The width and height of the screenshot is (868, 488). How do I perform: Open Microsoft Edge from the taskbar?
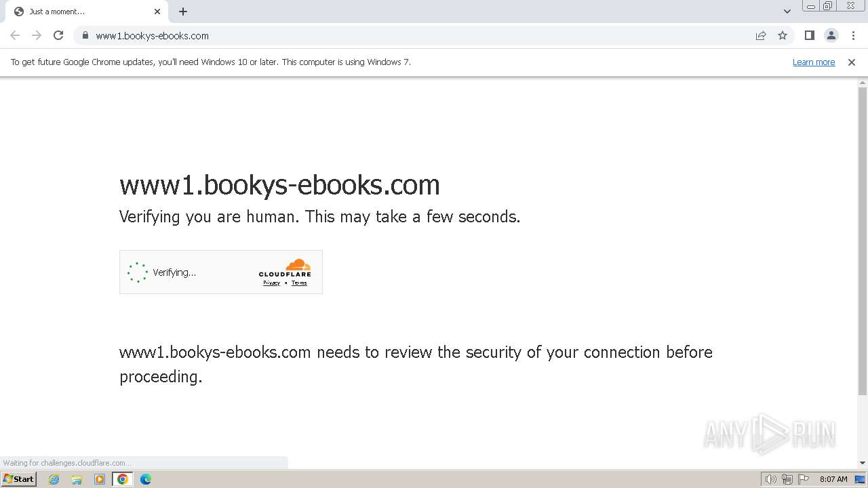145,479
